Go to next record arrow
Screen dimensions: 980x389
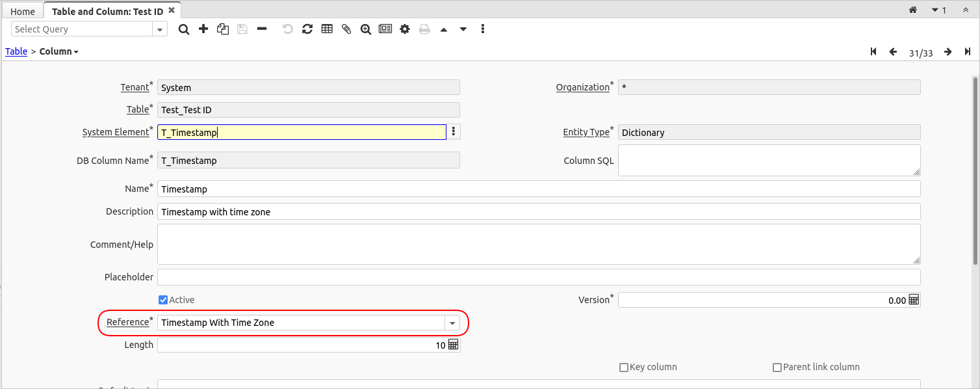pyautogui.click(x=948, y=52)
